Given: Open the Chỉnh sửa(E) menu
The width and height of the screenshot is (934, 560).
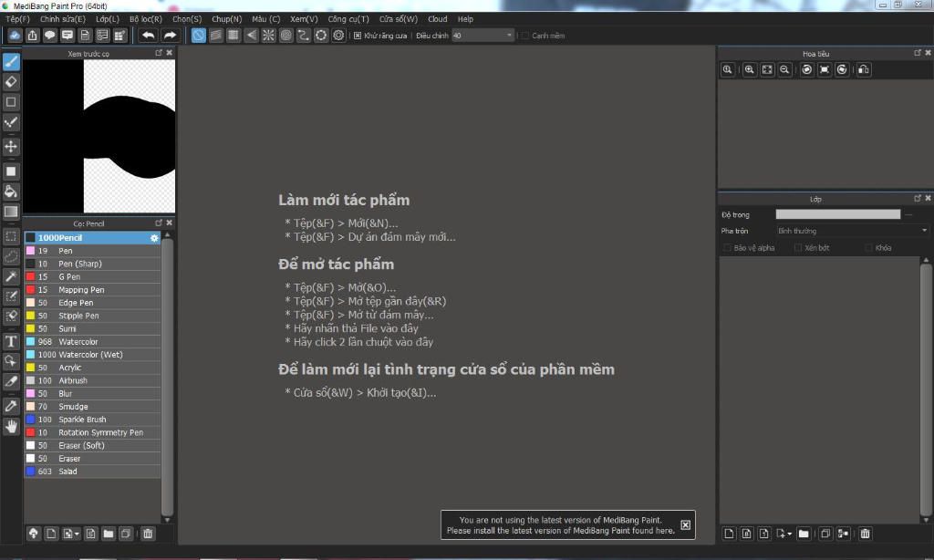Looking at the screenshot, I should click(63, 19).
